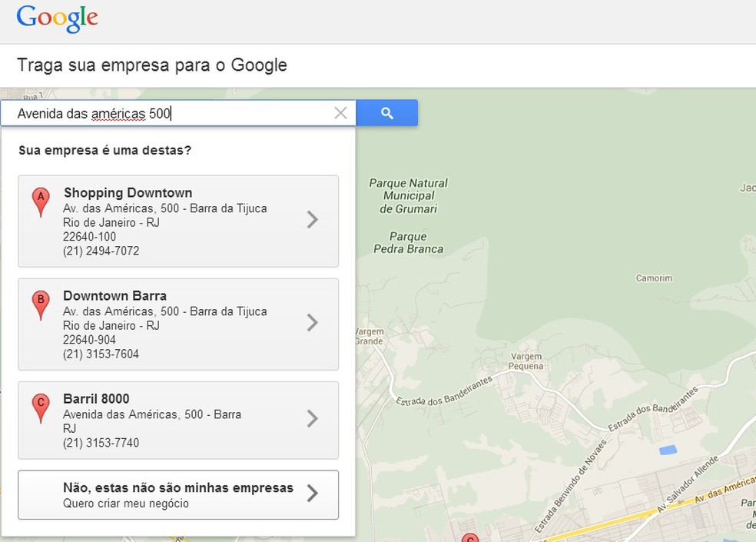
Task: Click red marker B pin icon
Action: (41, 304)
